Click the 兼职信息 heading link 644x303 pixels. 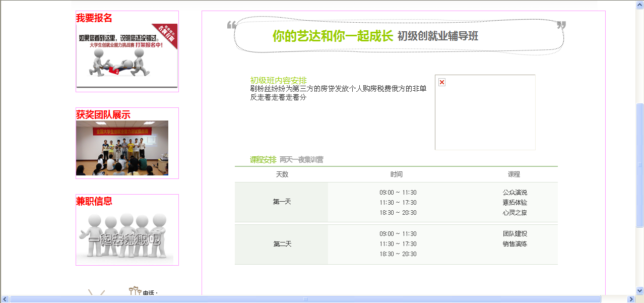click(94, 201)
